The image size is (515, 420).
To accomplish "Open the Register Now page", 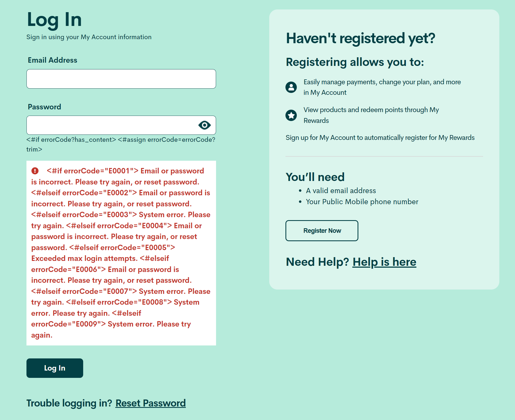I will pos(322,231).
